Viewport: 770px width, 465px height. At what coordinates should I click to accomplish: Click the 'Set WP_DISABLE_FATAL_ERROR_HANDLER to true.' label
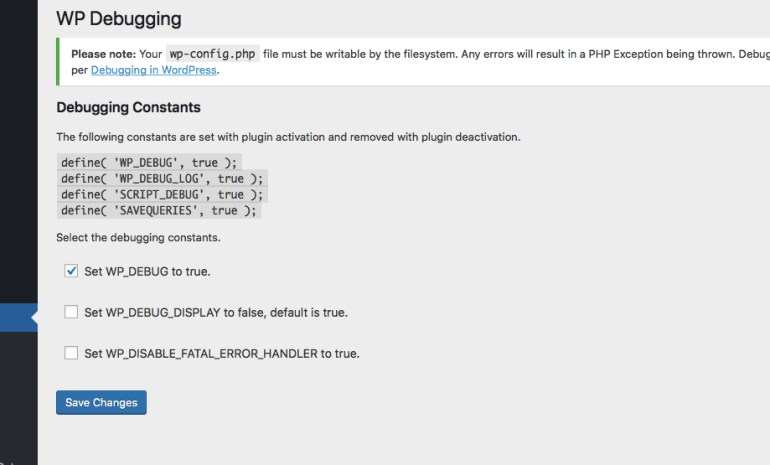coord(222,354)
